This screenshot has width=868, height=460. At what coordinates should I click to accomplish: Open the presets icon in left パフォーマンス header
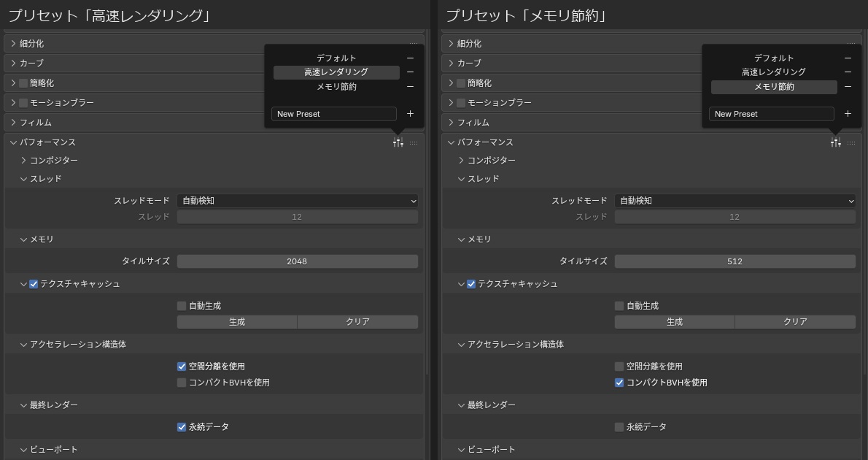pos(398,142)
